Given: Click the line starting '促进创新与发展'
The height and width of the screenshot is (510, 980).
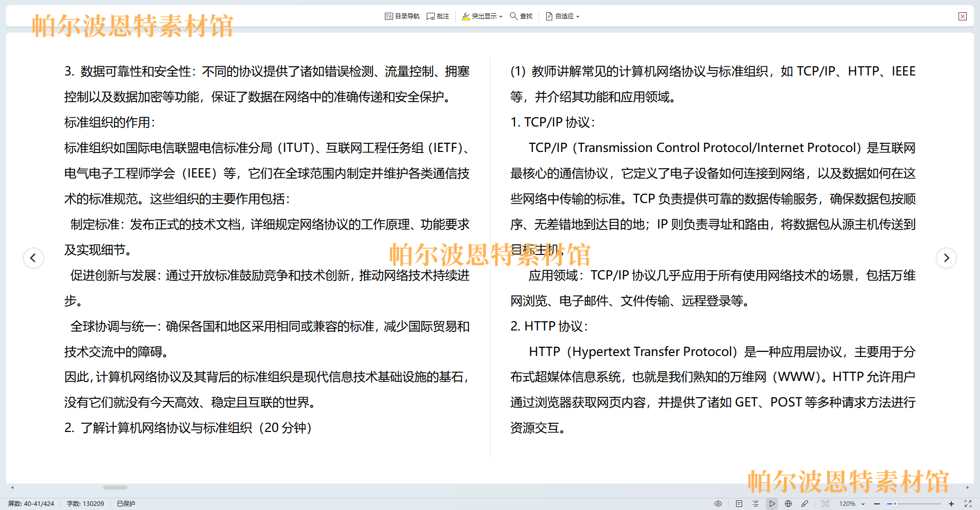Looking at the screenshot, I should coord(270,275).
